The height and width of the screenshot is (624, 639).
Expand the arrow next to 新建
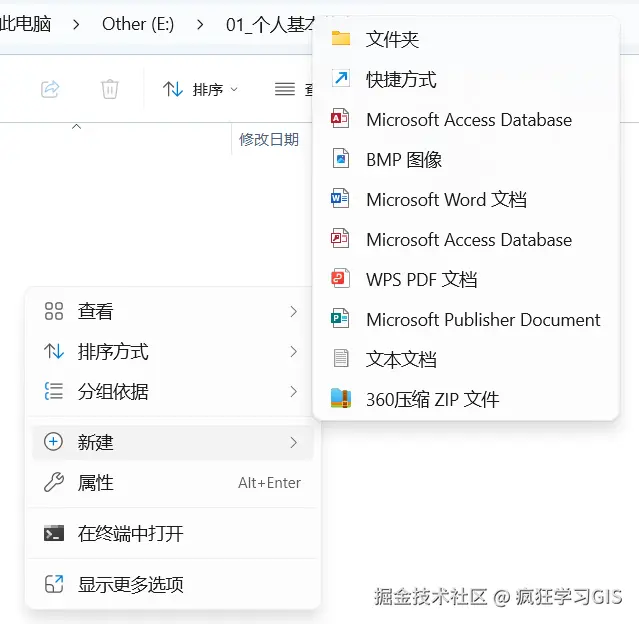click(293, 442)
